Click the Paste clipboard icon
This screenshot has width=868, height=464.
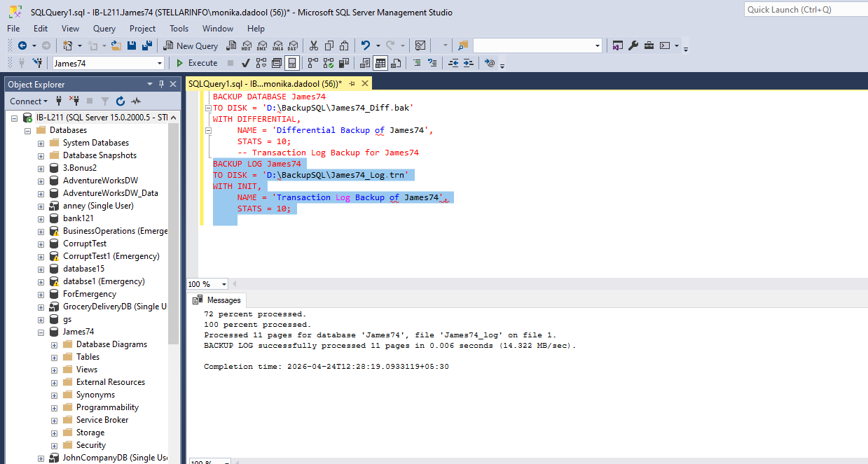pos(344,45)
